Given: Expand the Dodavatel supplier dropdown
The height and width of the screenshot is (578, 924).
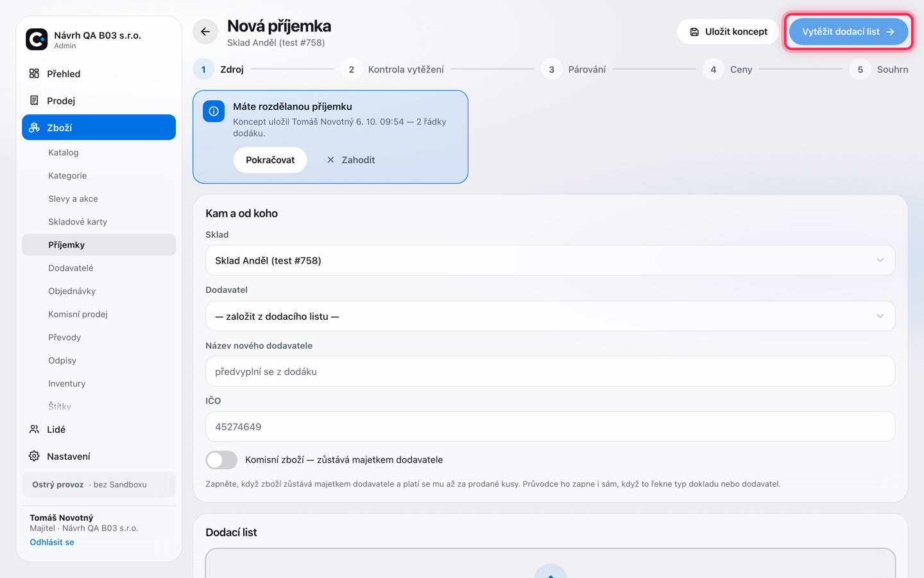Looking at the screenshot, I should (x=550, y=316).
